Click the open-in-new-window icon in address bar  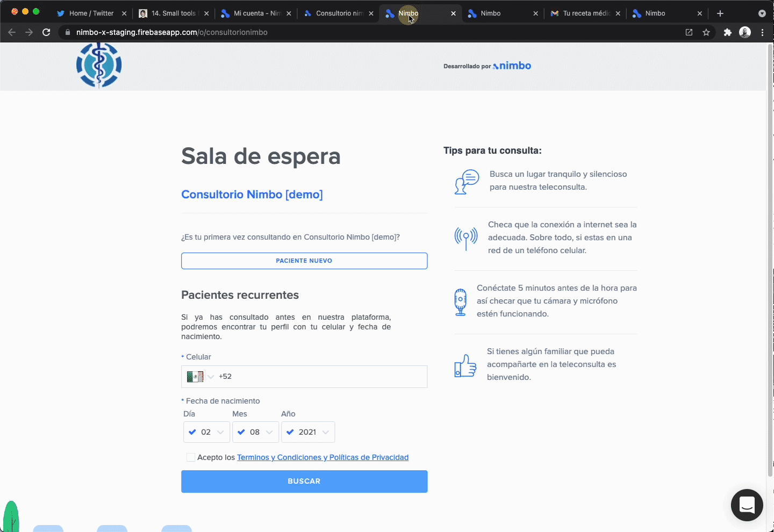(x=689, y=32)
